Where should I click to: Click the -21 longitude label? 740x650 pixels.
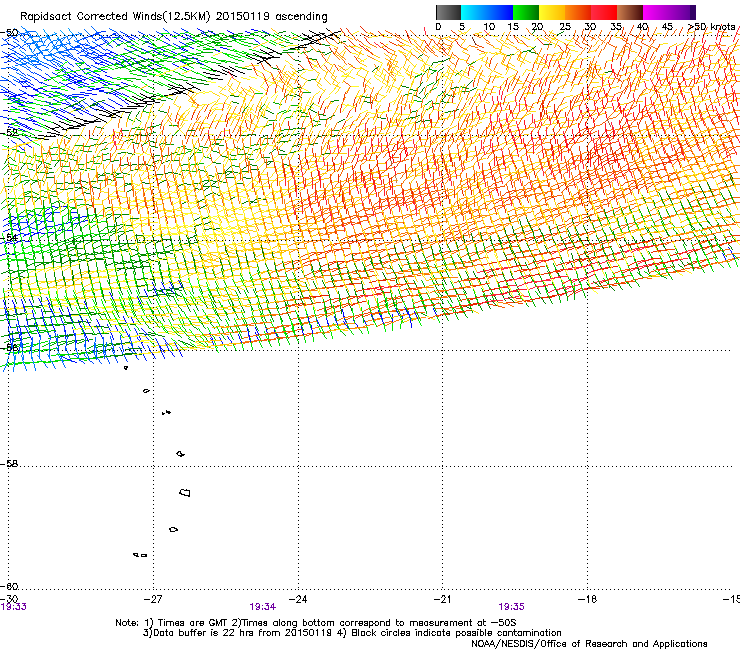[x=442, y=599]
